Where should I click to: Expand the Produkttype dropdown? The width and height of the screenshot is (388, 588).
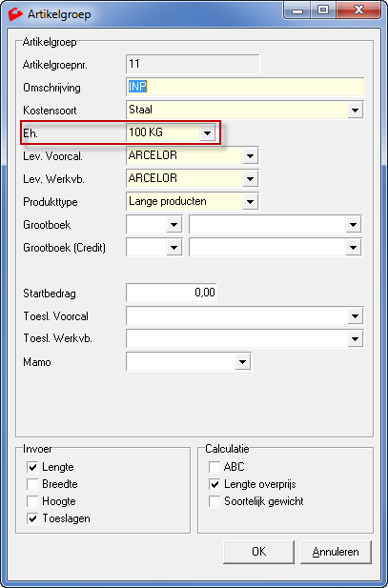(250, 202)
